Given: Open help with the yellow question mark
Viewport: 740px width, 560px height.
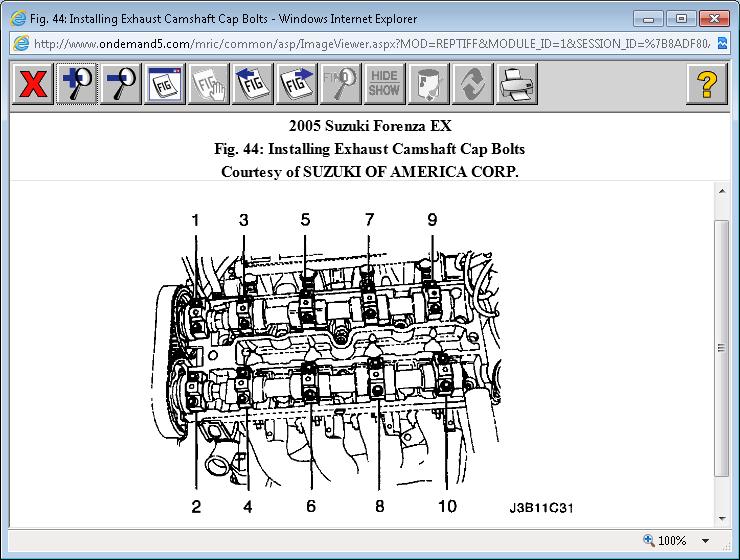Looking at the screenshot, I should [x=706, y=84].
